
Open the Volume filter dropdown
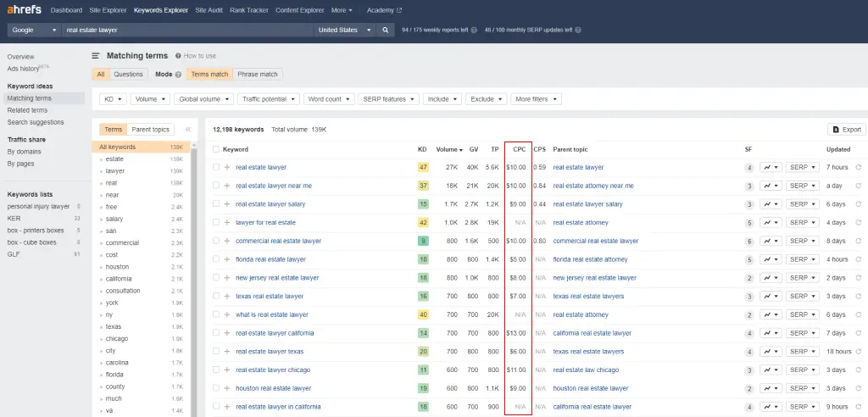pyautogui.click(x=150, y=99)
